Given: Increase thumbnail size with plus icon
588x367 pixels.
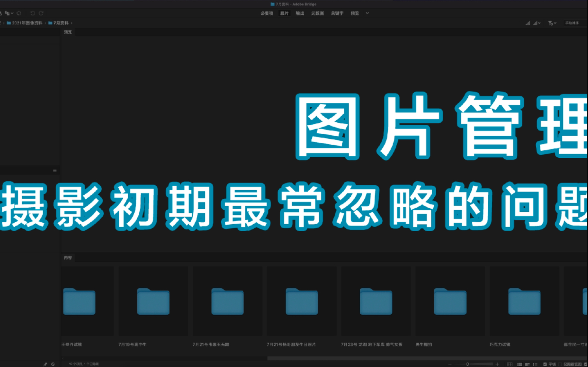Looking at the screenshot, I should (x=497, y=364).
